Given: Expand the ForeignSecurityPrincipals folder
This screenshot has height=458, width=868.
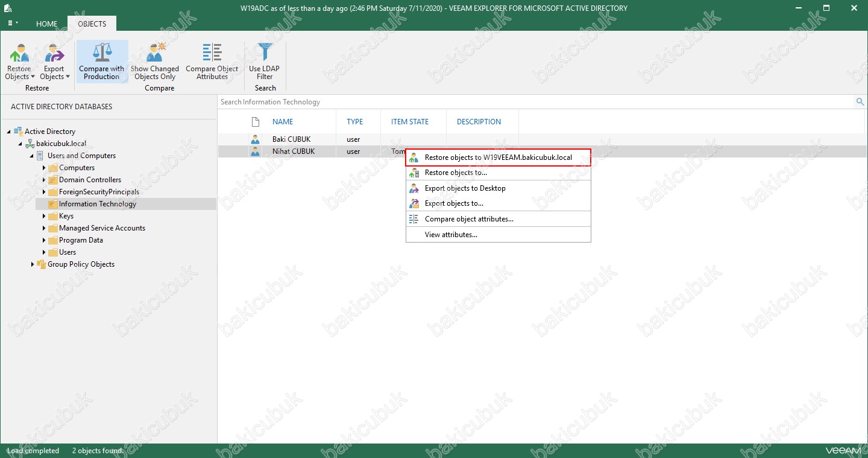Looking at the screenshot, I should tap(44, 192).
